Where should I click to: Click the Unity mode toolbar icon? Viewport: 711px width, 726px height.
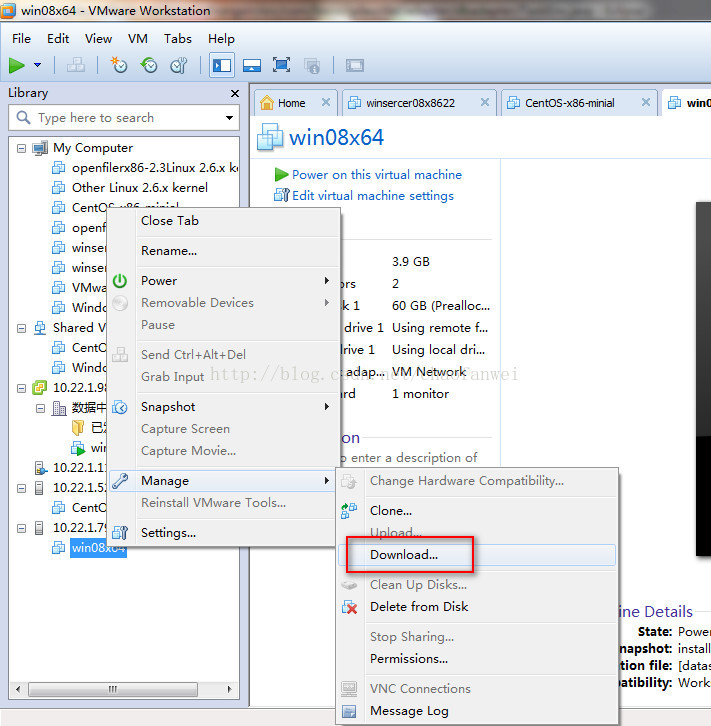312,65
